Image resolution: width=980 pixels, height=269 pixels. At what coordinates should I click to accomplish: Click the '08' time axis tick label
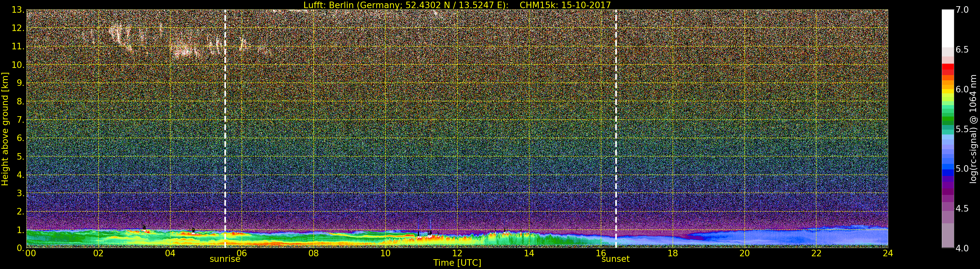(x=313, y=253)
